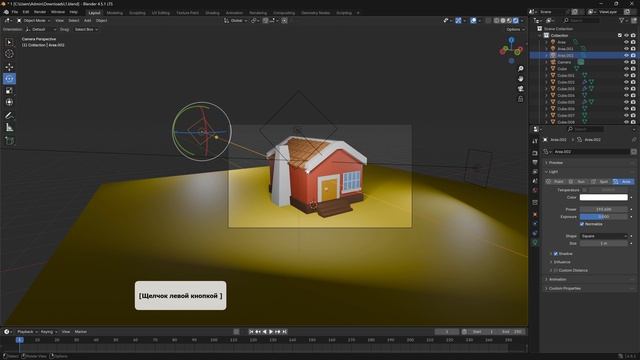
Task: Open the Shape Square dropdown
Action: (x=603, y=236)
